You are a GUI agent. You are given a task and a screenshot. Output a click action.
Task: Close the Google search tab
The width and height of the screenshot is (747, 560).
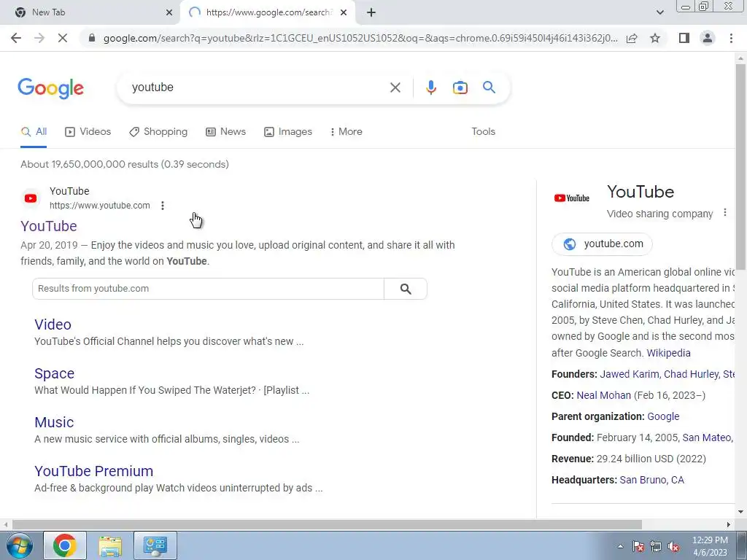point(344,12)
